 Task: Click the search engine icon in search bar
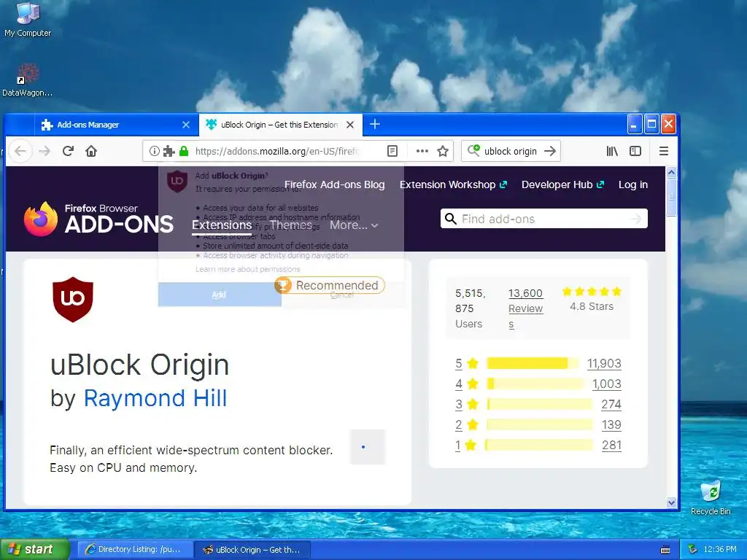click(473, 150)
